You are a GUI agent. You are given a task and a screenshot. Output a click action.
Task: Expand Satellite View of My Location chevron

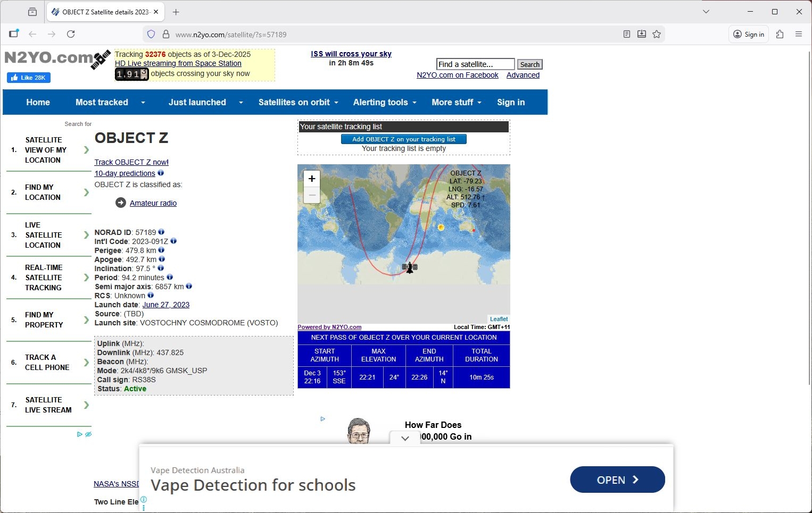[x=86, y=150]
